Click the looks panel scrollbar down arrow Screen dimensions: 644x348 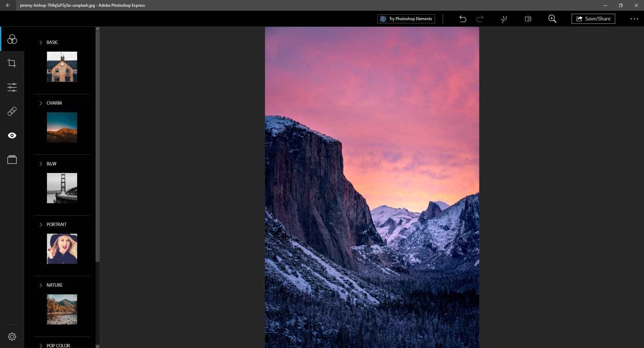click(98, 346)
